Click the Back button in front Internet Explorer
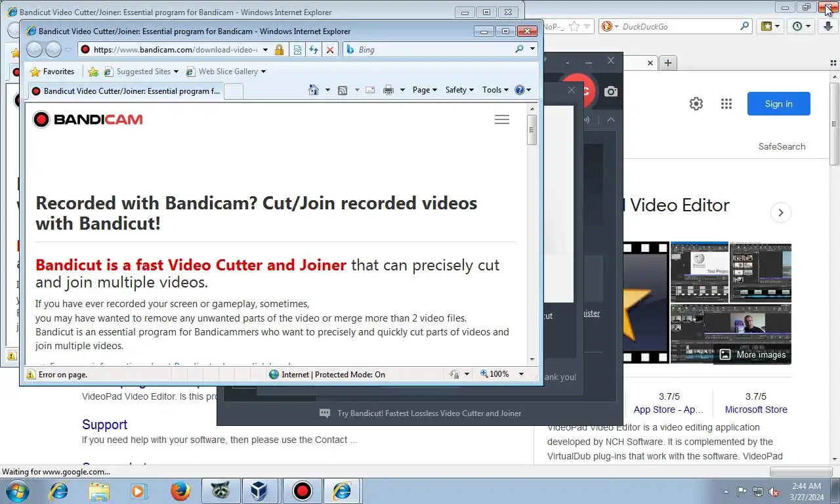 35,49
